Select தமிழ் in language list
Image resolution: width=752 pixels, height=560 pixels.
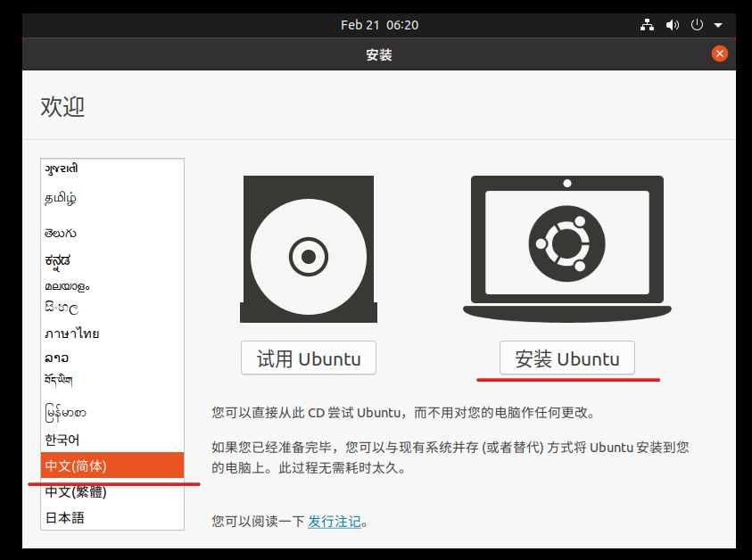(112, 198)
